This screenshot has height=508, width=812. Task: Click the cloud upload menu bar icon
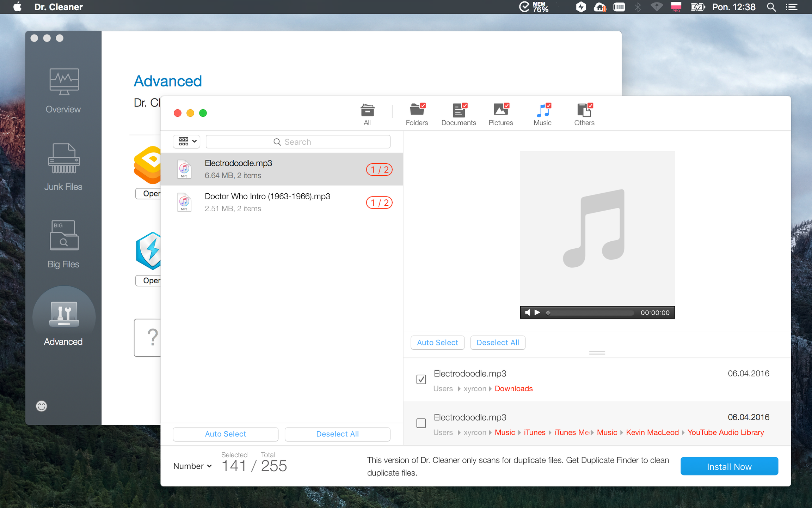[600, 7]
